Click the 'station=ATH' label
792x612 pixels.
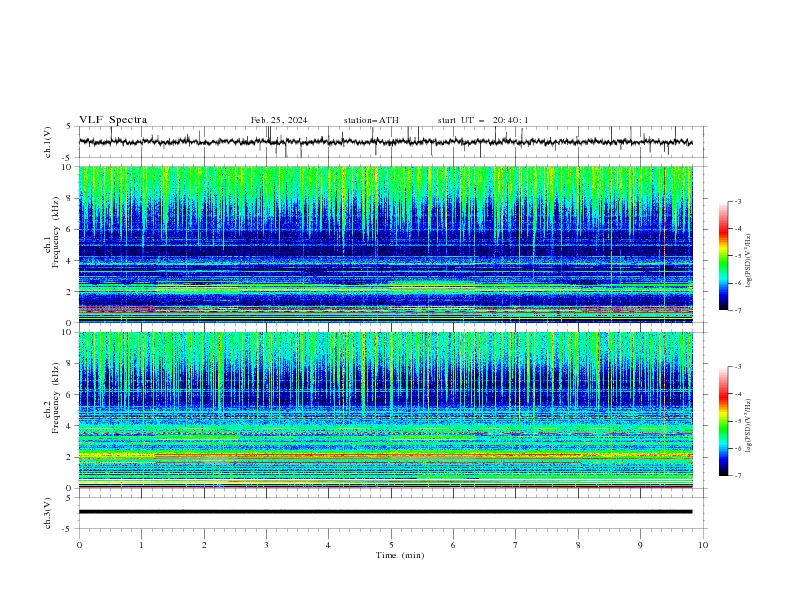click(x=371, y=120)
